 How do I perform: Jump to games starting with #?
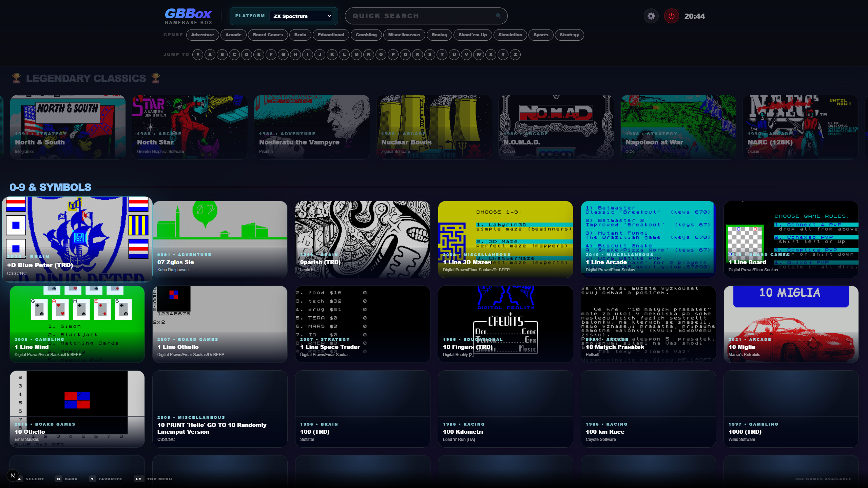point(198,54)
